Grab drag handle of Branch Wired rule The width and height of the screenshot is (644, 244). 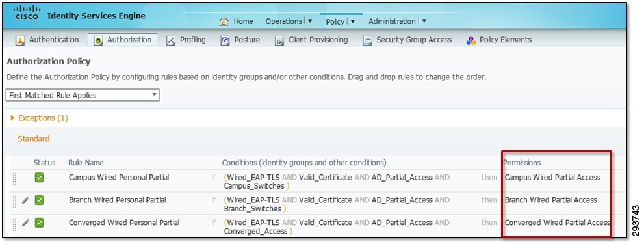pos(14,202)
